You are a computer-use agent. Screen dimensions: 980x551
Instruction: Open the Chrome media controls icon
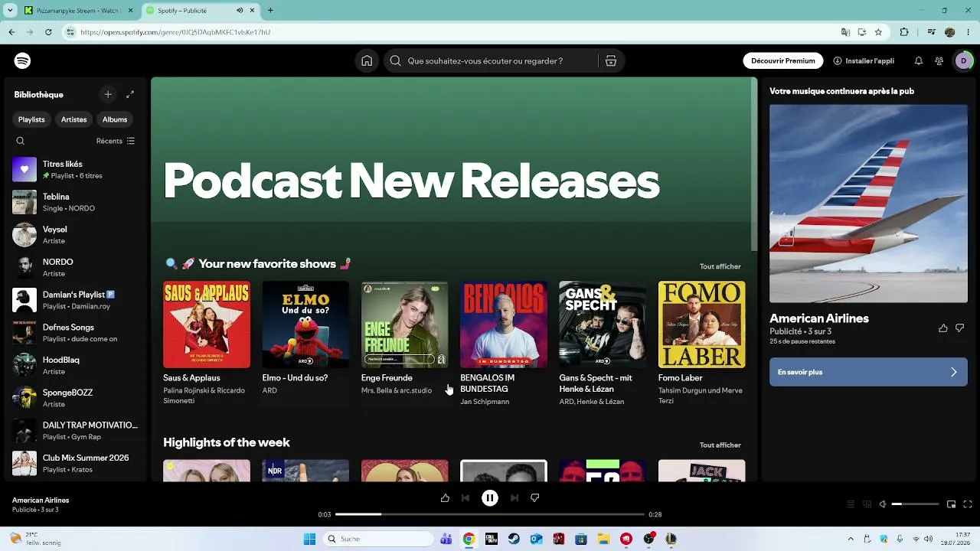[x=931, y=32]
